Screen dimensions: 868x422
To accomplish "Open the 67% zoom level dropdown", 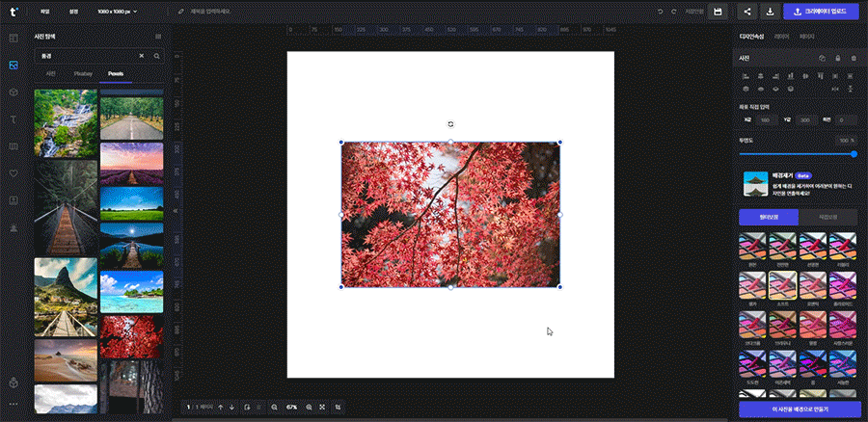I will click(291, 408).
